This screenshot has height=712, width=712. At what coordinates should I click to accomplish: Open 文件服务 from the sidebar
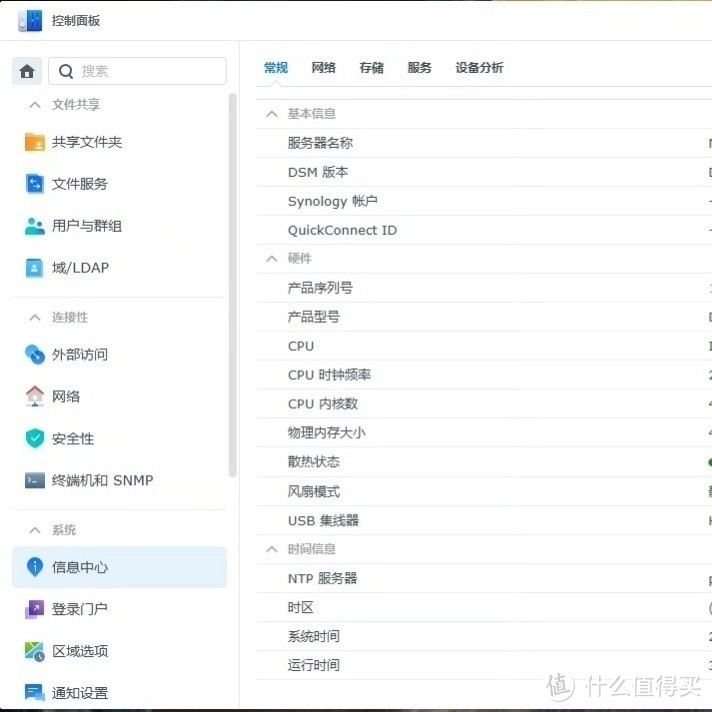79,184
